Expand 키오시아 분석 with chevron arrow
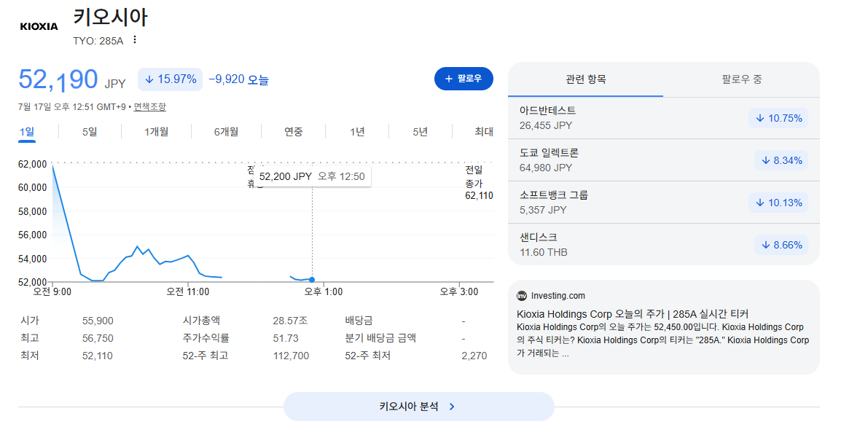The height and width of the screenshot is (427, 868). tap(418, 407)
